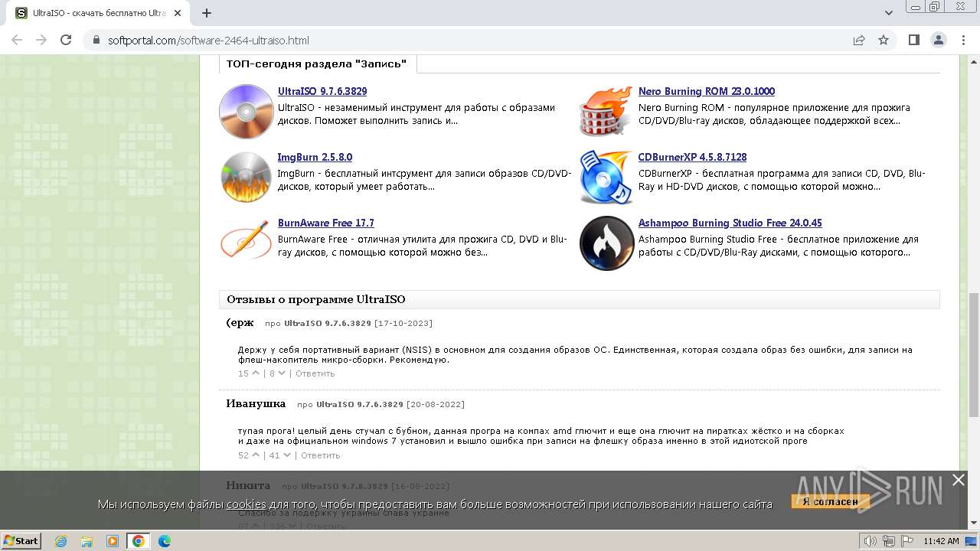The width and height of the screenshot is (980, 551).
Task: Open CDBurnerXP 4.5.8.7128 link
Action: pyautogui.click(x=692, y=157)
